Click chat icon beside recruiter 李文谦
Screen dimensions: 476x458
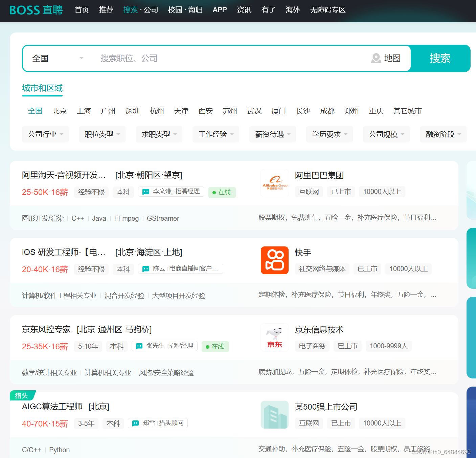coord(146,192)
